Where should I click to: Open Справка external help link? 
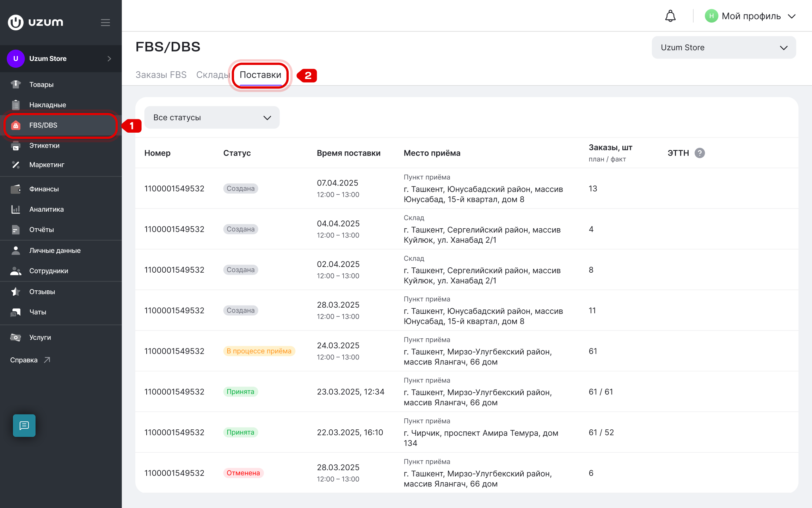click(x=30, y=360)
